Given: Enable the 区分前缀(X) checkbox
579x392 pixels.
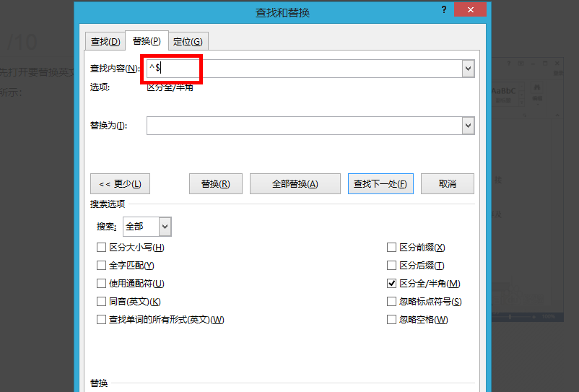Looking at the screenshot, I should [391, 248].
